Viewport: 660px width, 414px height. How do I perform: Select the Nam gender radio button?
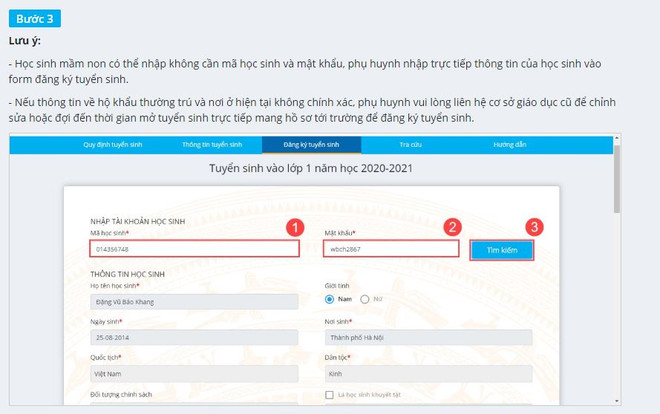331,299
